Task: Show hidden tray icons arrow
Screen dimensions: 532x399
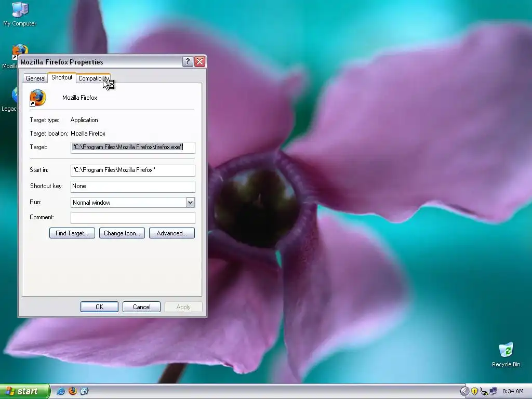Action: [464, 391]
